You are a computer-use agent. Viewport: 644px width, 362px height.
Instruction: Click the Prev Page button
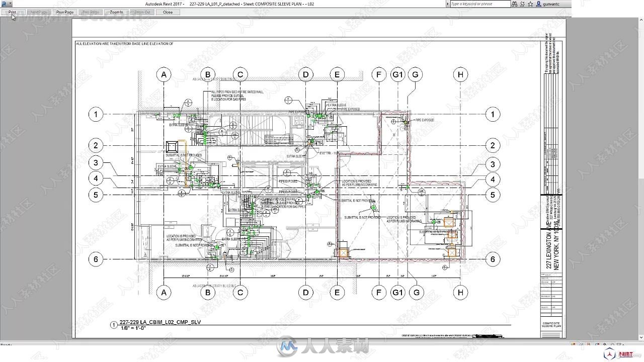(x=65, y=12)
